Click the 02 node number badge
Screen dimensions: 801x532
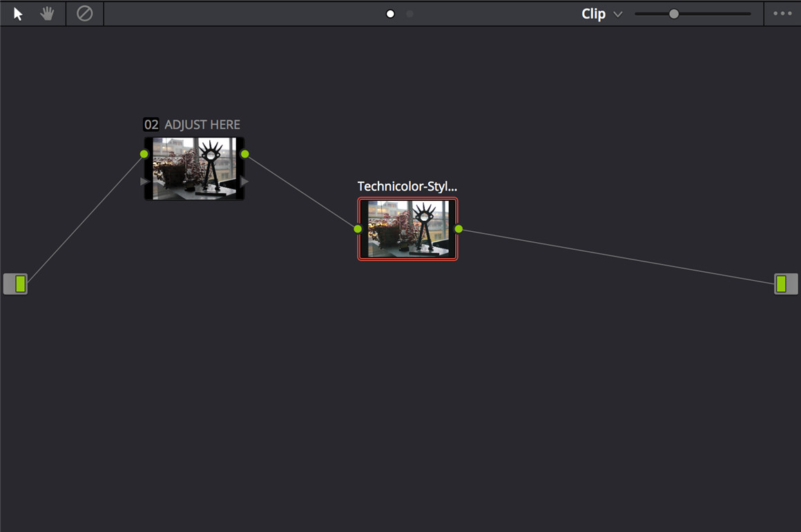click(151, 125)
